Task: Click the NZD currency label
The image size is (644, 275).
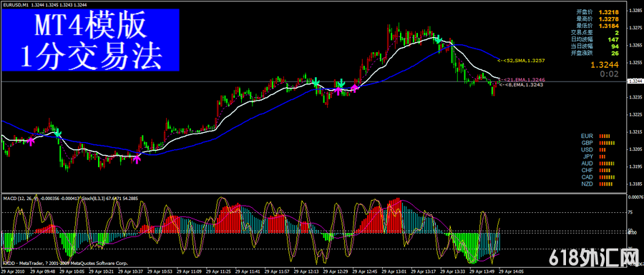Action: pos(587,184)
